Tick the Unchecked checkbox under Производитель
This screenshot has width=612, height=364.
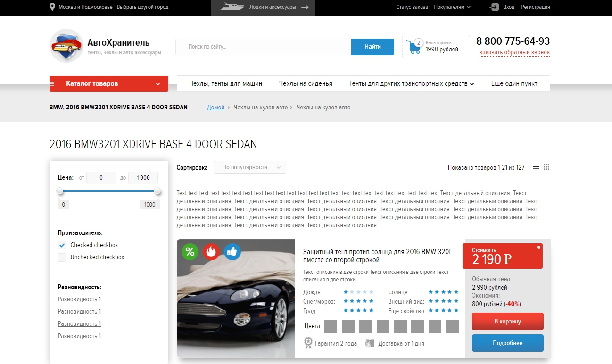(x=62, y=257)
